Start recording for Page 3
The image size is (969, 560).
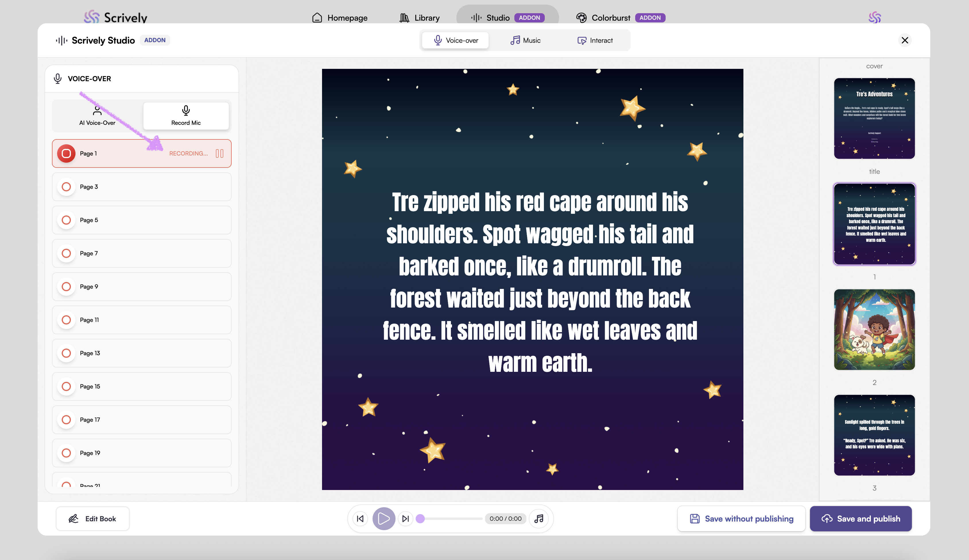(x=66, y=187)
